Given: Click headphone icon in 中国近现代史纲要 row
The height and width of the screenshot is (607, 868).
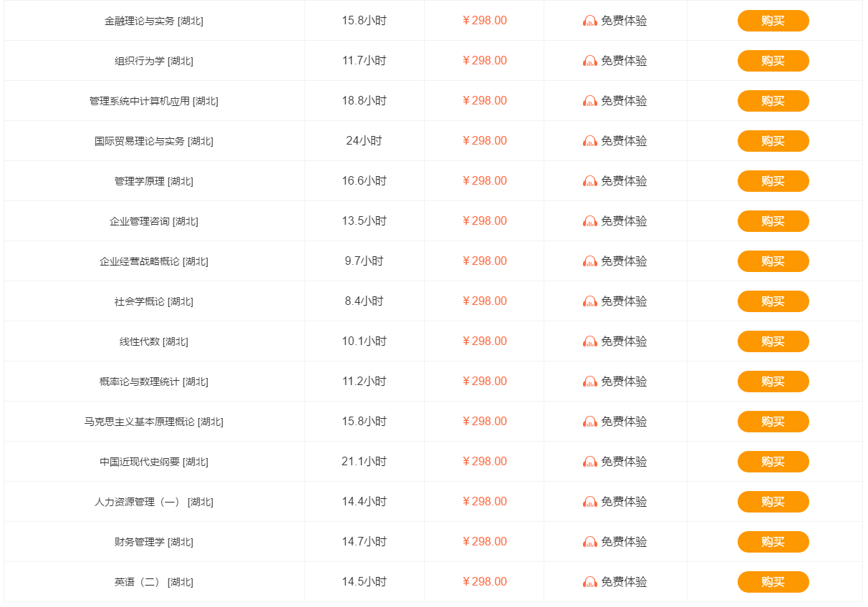Looking at the screenshot, I should [589, 462].
